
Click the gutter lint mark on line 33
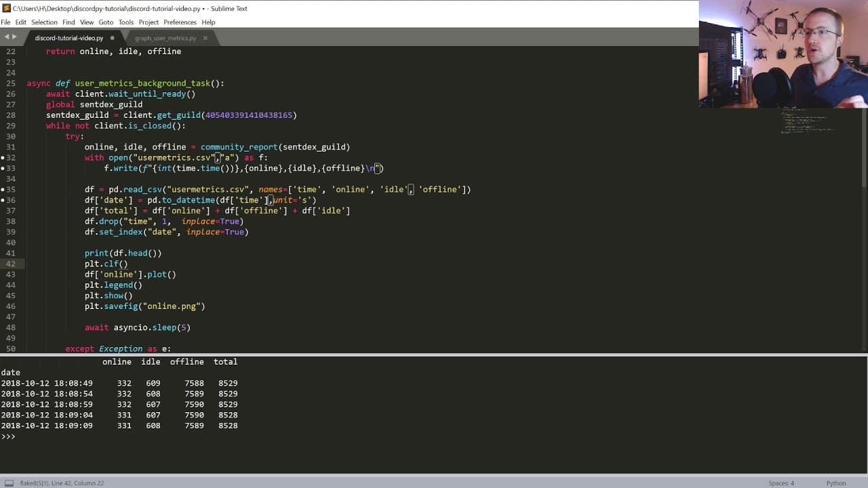pyautogui.click(x=3, y=169)
